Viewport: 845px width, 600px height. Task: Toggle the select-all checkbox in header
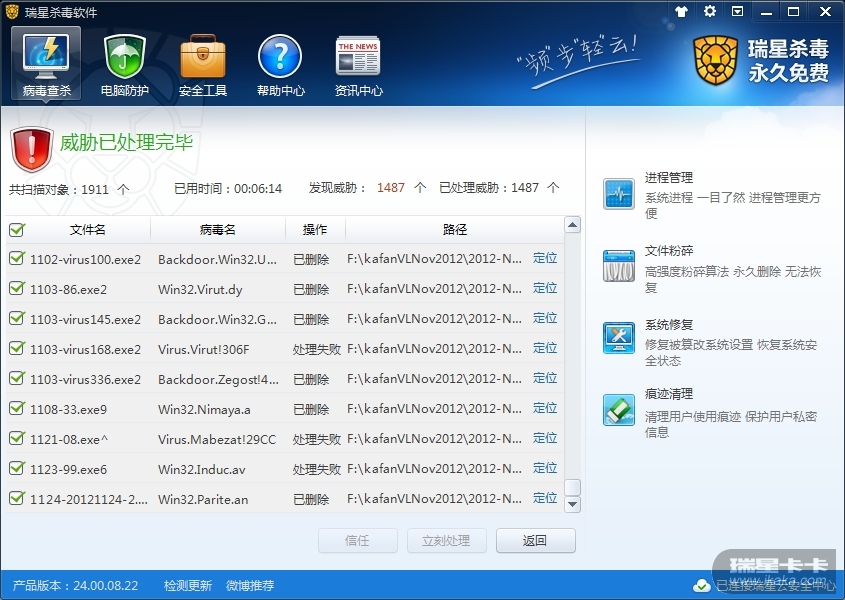pyautogui.click(x=17, y=230)
